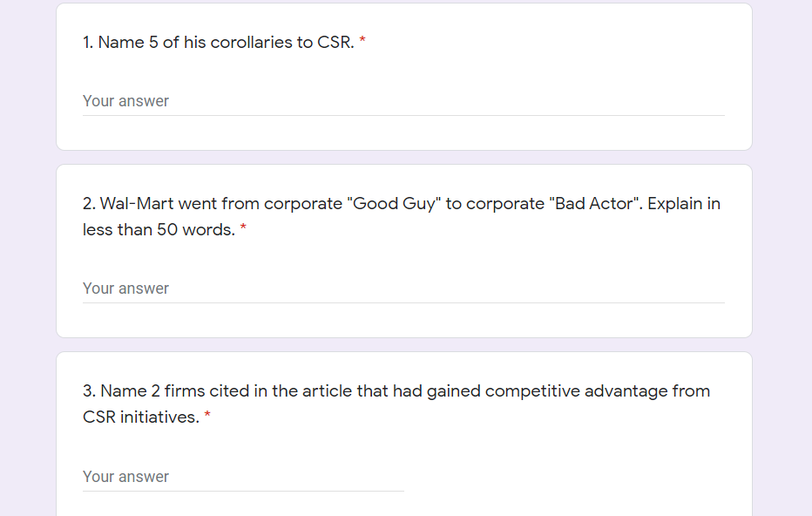Click the underline of question 1's answer box

click(403, 112)
